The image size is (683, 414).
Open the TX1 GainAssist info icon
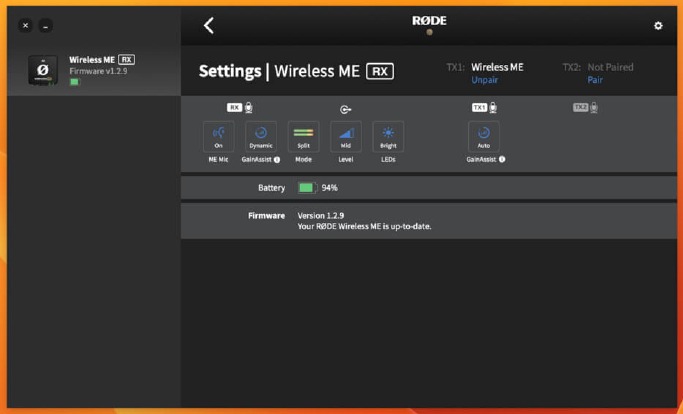coord(502,159)
